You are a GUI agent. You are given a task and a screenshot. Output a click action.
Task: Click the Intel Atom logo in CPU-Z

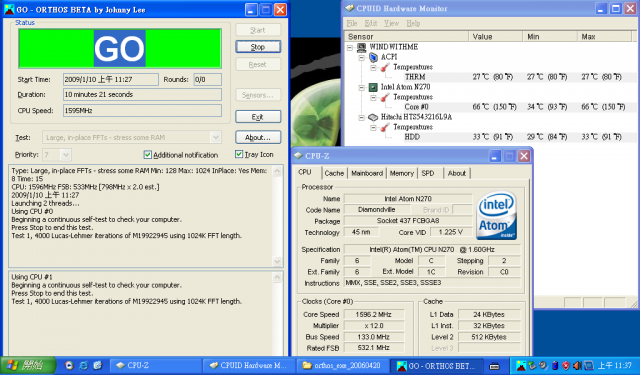pos(497,215)
